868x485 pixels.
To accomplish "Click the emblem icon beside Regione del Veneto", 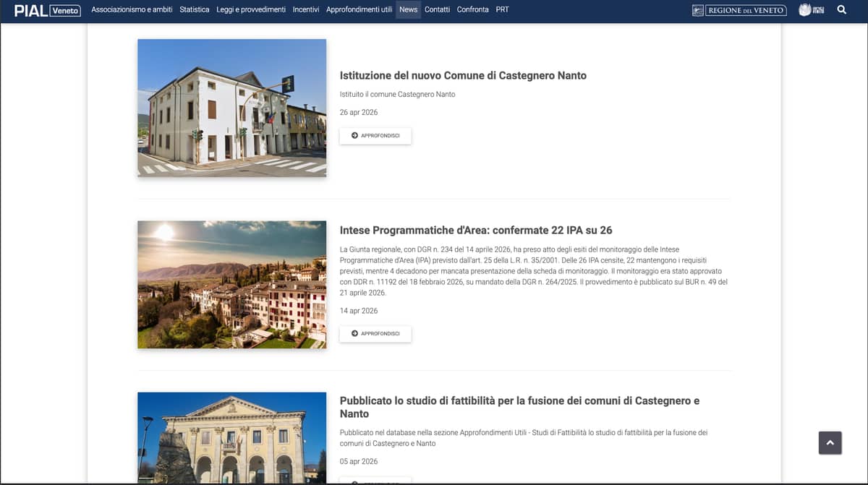I will (x=812, y=10).
